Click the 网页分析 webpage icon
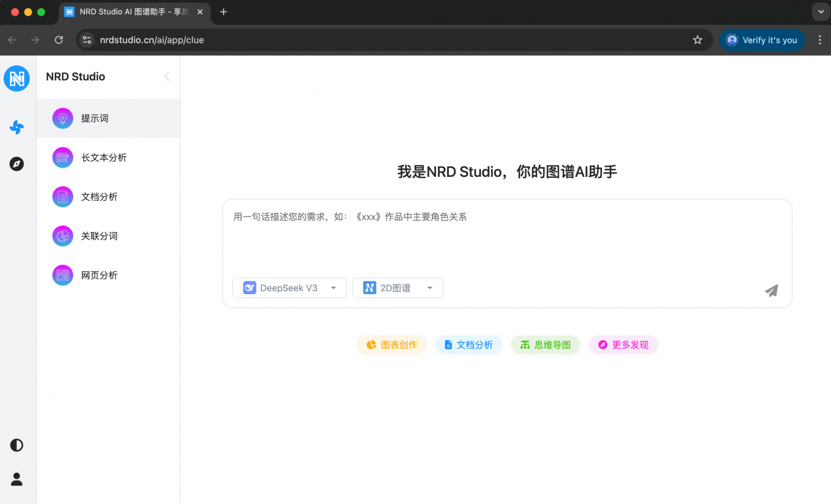The height and width of the screenshot is (504, 831). point(63,275)
